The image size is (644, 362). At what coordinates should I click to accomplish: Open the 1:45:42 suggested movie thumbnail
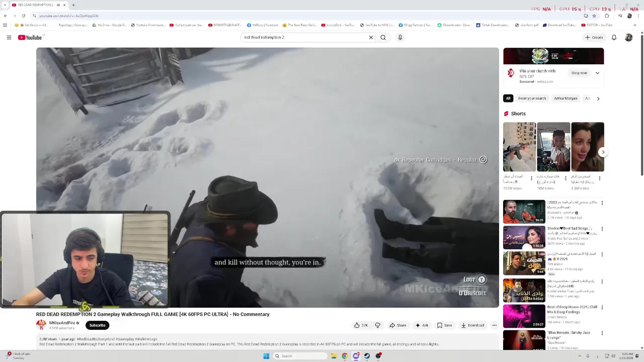click(x=524, y=290)
